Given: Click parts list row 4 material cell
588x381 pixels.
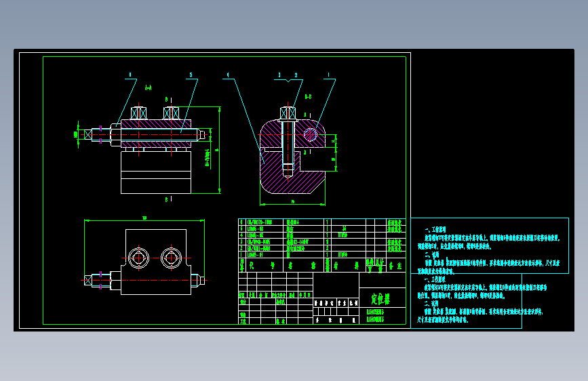Looking at the screenshot, I should point(349,235).
